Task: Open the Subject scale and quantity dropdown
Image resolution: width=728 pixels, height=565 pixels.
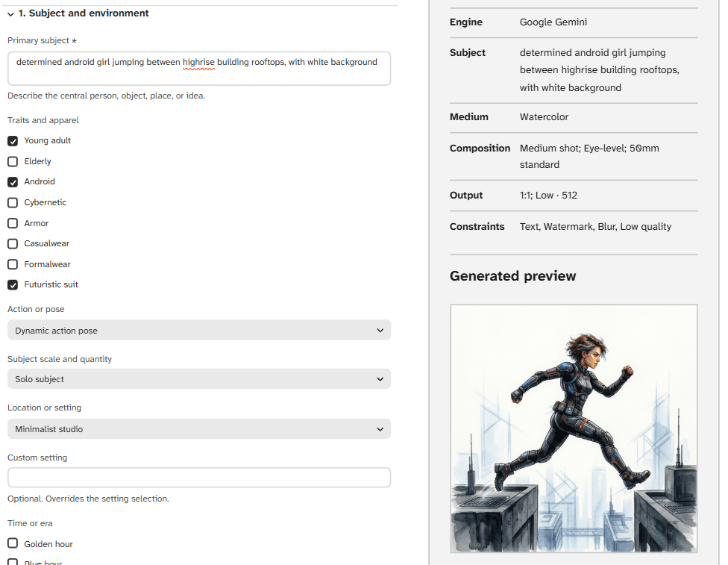Action: click(x=199, y=379)
